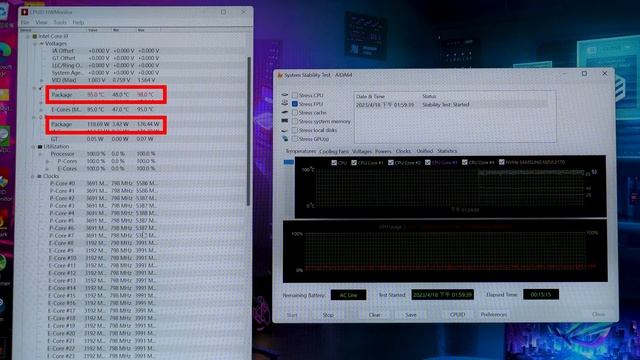
Task: Click the HWMonitor vertical scrollbar
Action: (249, 131)
